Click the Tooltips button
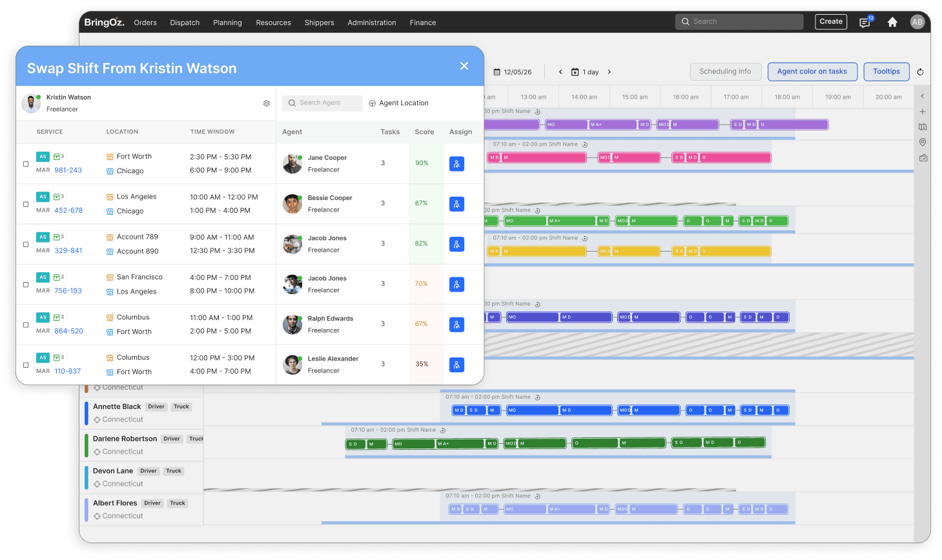Screen dimensions: 942x560 coord(886,72)
